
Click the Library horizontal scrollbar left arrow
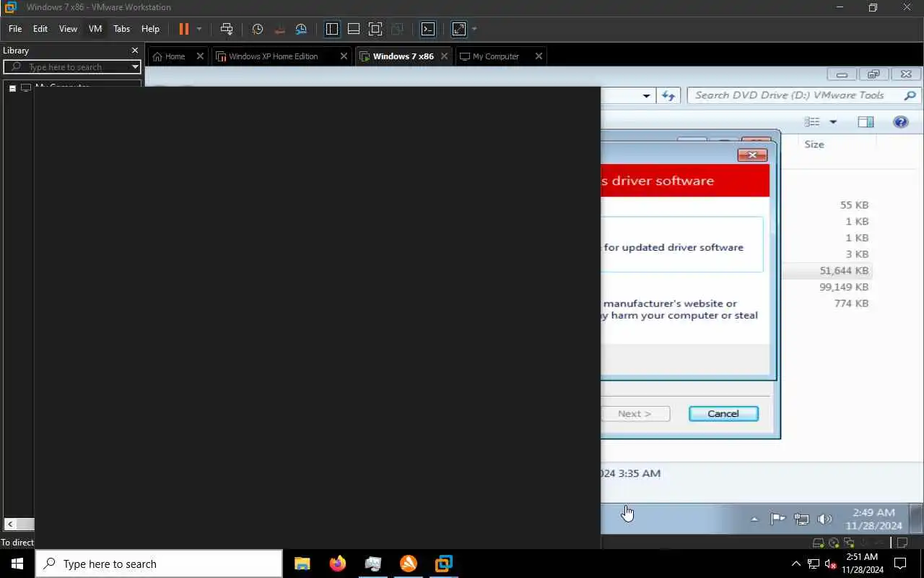(10, 524)
